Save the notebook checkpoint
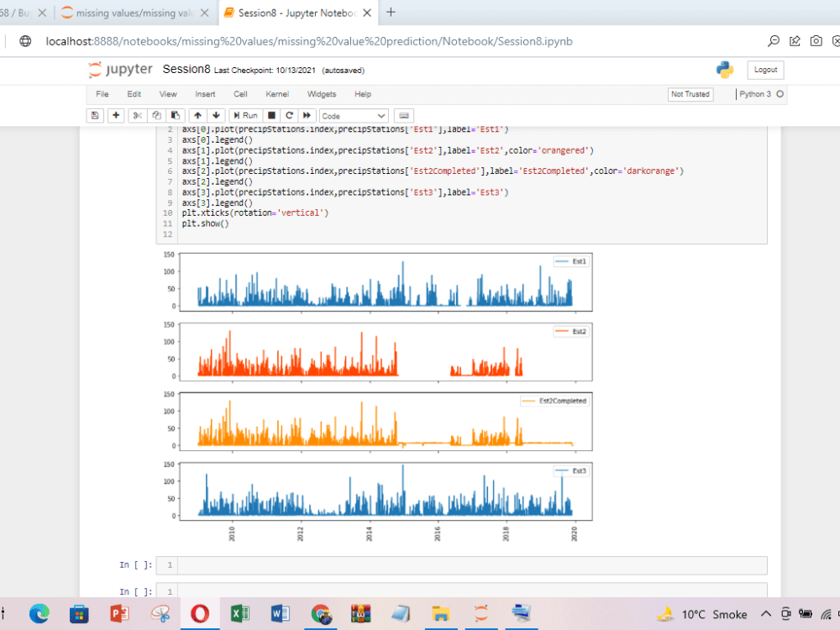This screenshot has height=630, width=840. [94, 115]
